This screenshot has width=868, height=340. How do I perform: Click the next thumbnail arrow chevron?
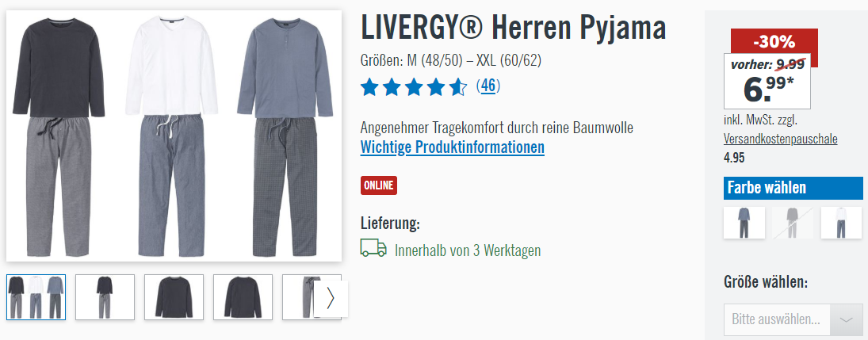point(331,298)
